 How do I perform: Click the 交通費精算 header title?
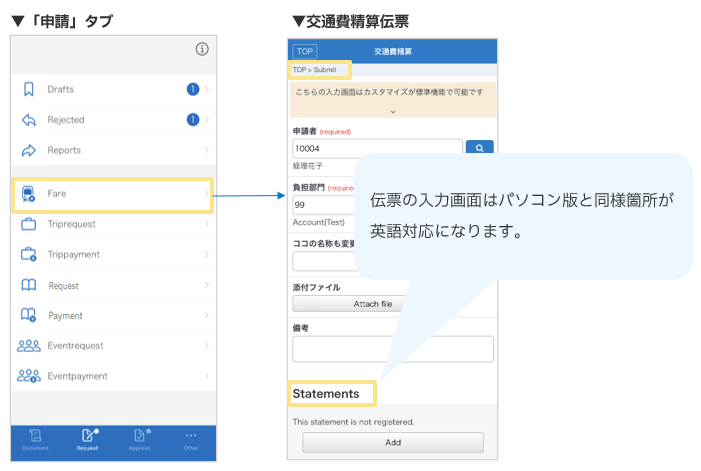pyautogui.click(x=393, y=51)
